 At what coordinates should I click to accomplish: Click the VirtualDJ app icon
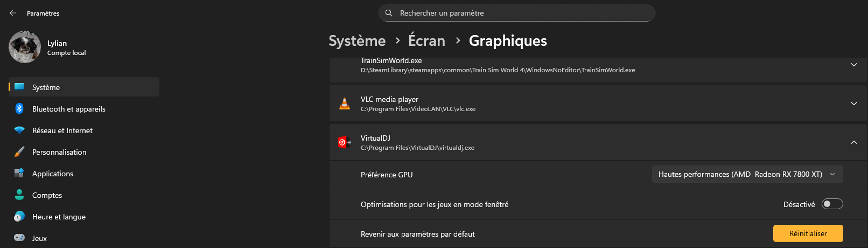point(344,142)
